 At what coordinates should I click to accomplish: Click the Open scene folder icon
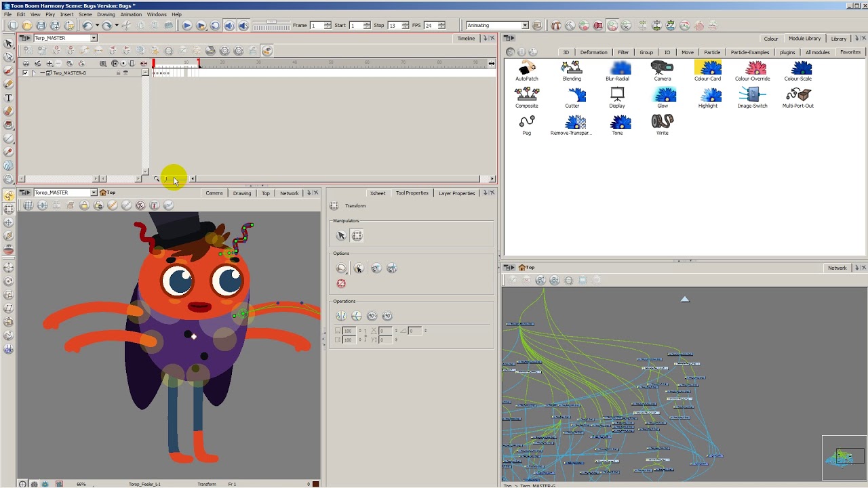coord(27,26)
